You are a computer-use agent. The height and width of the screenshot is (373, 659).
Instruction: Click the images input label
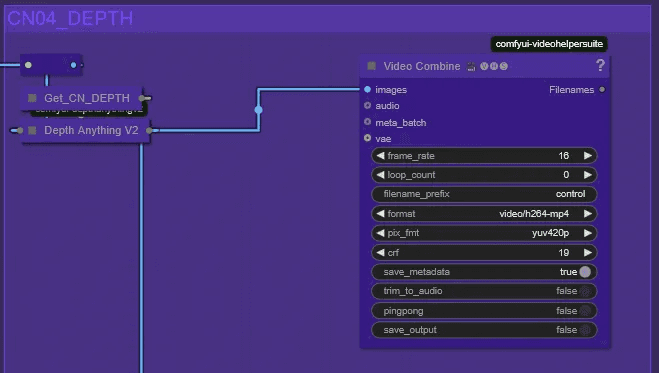(391, 90)
